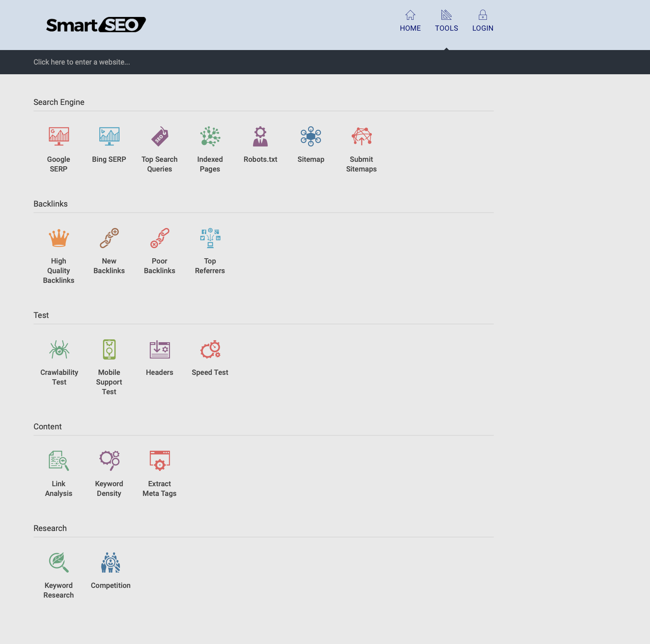Click the Poor Backlinks broken-chain icon
The width and height of the screenshot is (650, 644).
(159, 238)
